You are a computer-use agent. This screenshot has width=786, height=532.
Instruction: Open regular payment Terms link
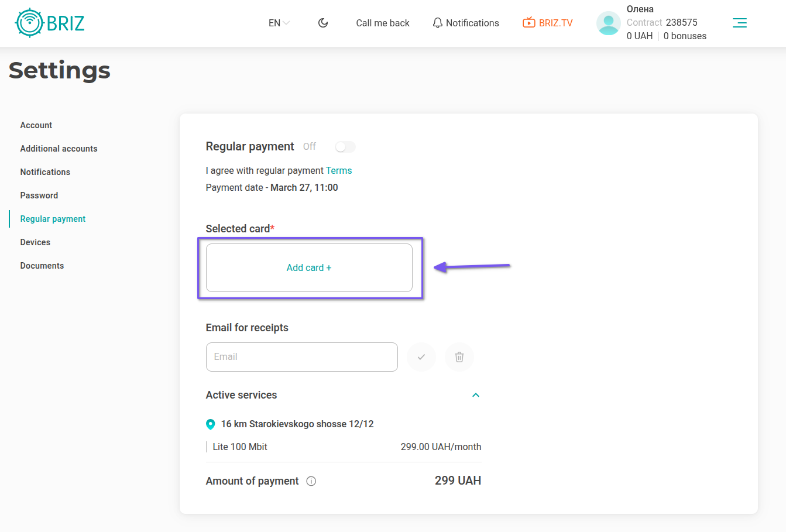[339, 171]
